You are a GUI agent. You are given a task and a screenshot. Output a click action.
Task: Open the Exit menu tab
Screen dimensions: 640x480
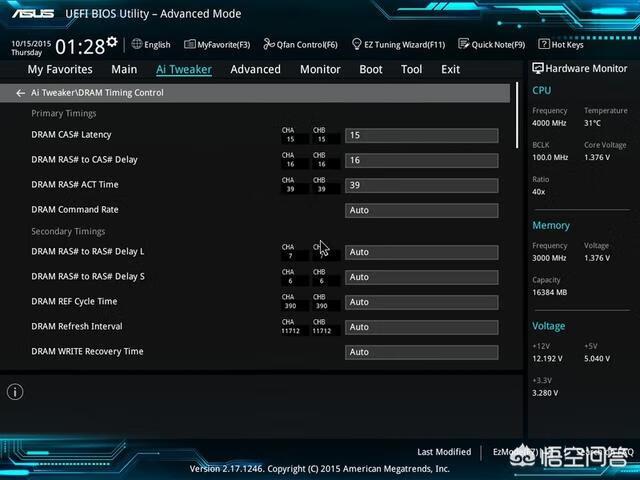[451, 70]
